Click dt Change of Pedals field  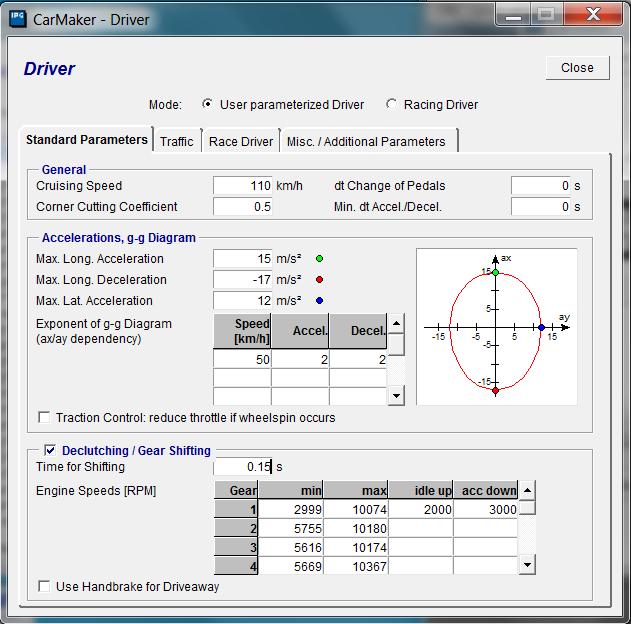click(x=541, y=185)
